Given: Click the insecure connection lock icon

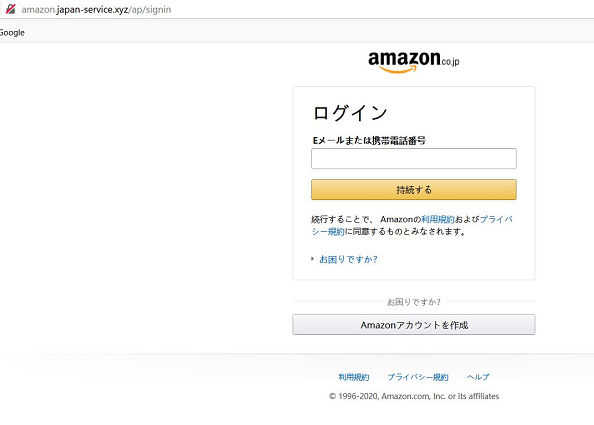Looking at the screenshot, I should 10,9.
